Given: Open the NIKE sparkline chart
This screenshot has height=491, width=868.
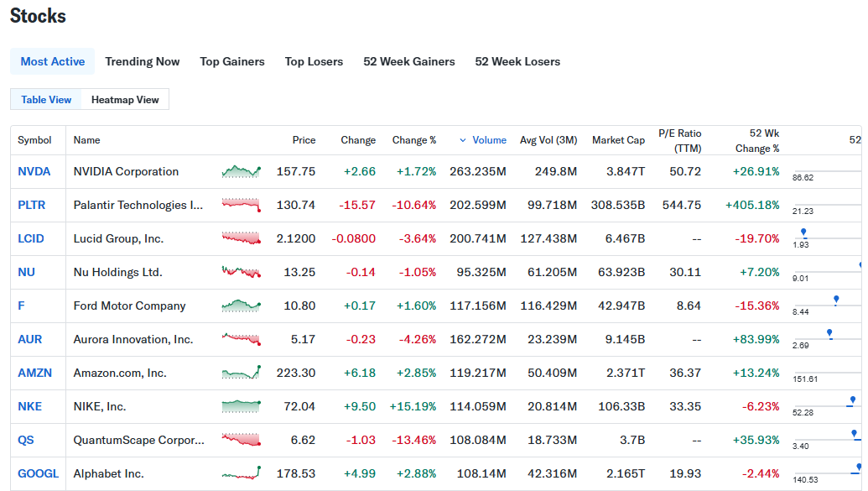Looking at the screenshot, I should (242, 406).
